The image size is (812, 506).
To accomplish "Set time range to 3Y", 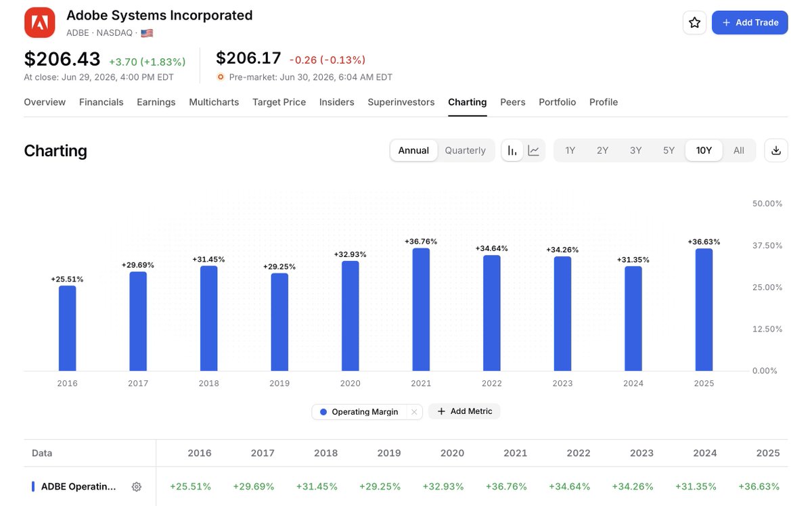I will (636, 150).
